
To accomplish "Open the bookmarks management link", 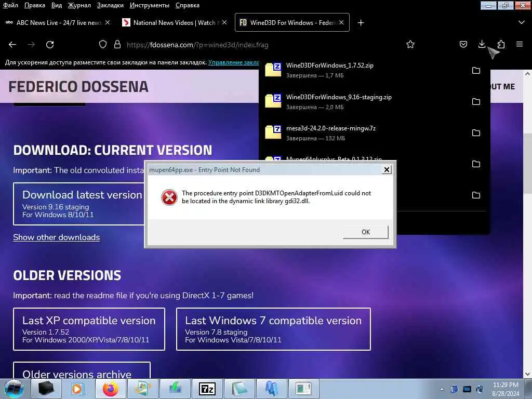I will [x=234, y=62].
